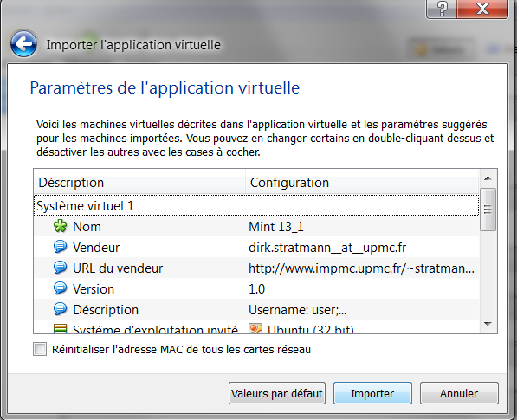Viewport: 517px width, 420px height.
Task: Enable Réinitialiser l'adresse MAC checkbox
Action: (x=40, y=349)
